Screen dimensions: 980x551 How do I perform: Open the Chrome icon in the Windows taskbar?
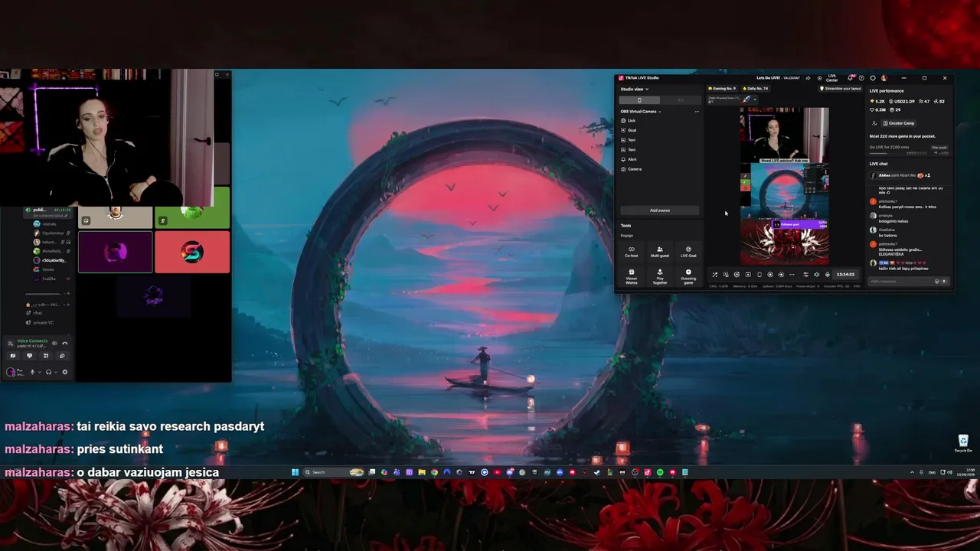(x=434, y=472)
